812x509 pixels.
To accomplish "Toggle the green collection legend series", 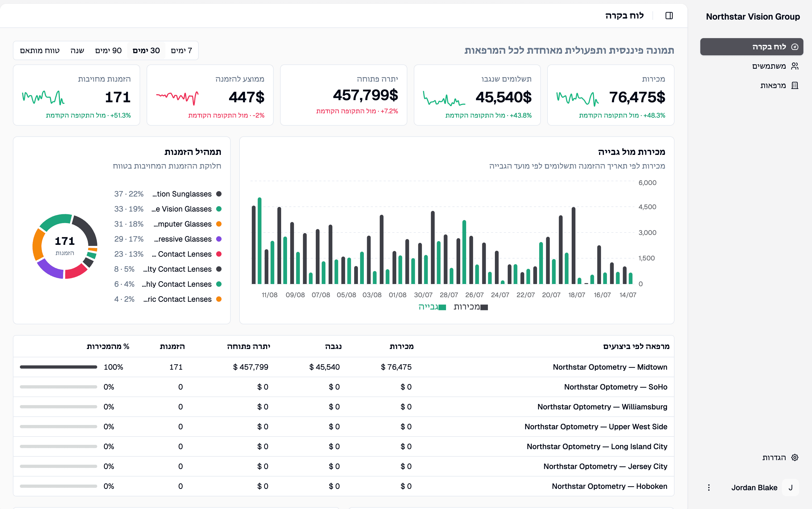I will tap(432, 307).
